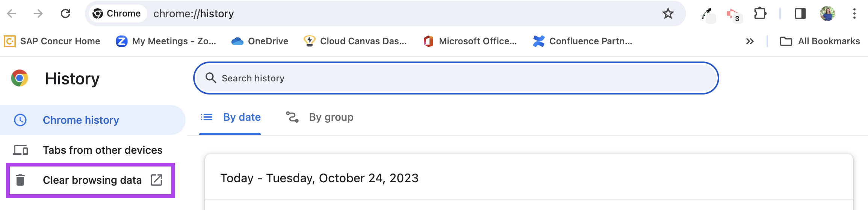Open Clear browsing data

tap(91, 180)
